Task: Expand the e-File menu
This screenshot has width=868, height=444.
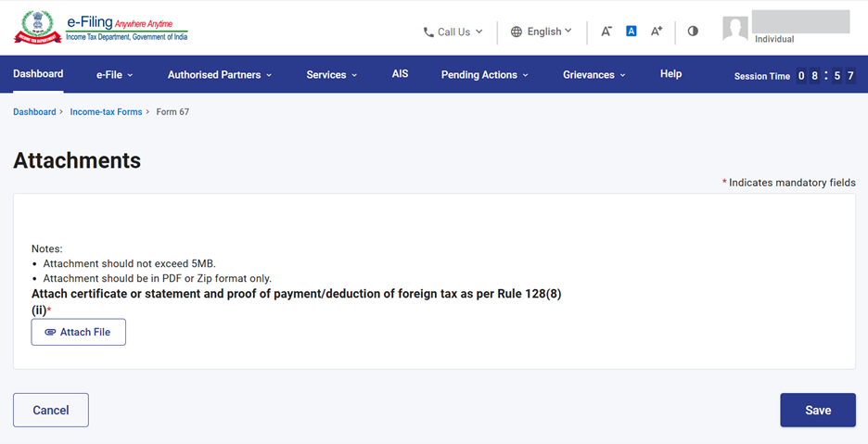Action: [114, 75]
